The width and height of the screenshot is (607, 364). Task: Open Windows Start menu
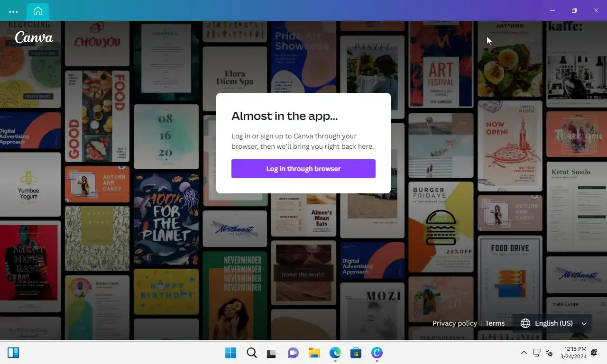pyautogui.click(x=231, y=353)
